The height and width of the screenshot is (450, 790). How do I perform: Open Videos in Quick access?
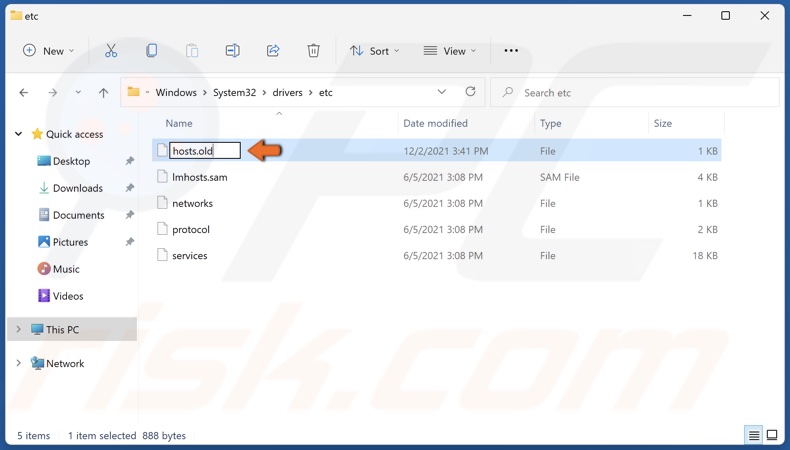pyautogui.click(x=68, y=296)
